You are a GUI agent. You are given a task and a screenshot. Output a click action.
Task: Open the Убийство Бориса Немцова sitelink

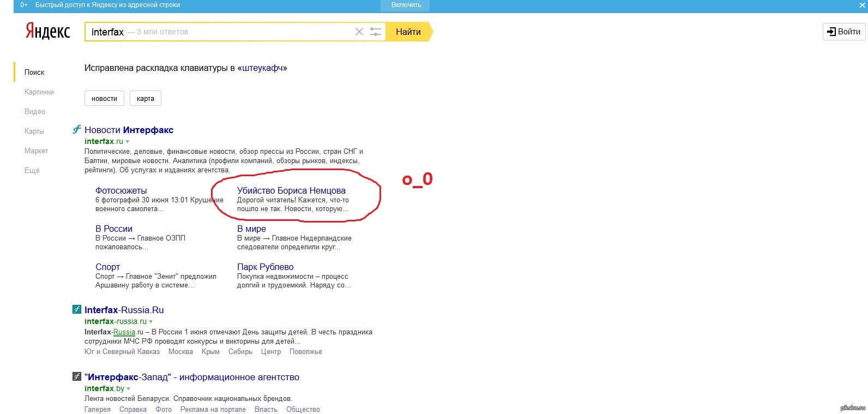291,190
